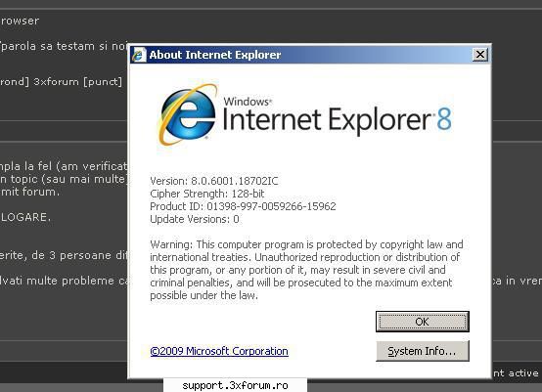The image size is (542, 392).
Task: Click the 'Windows' wordmark above the logo text
Action: [248, 102]
